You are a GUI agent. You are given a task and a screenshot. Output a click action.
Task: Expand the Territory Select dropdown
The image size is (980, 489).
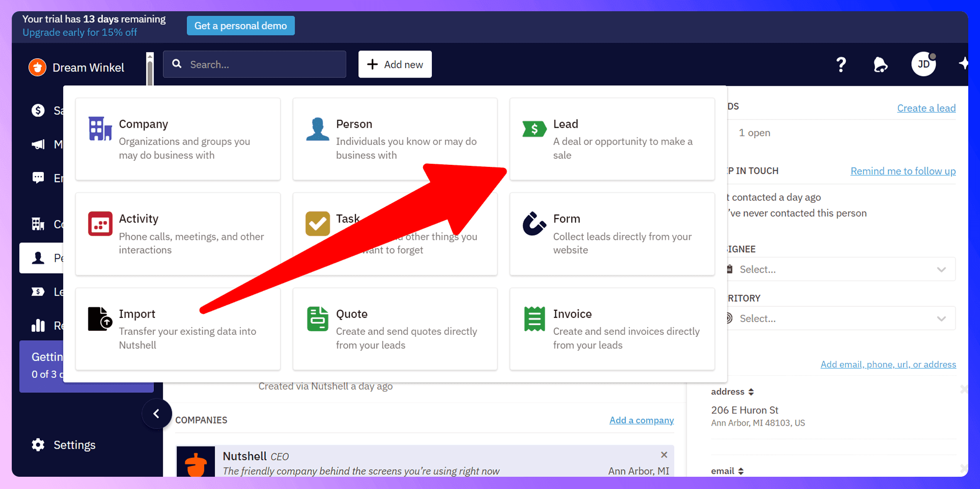[x=839, y=318]
